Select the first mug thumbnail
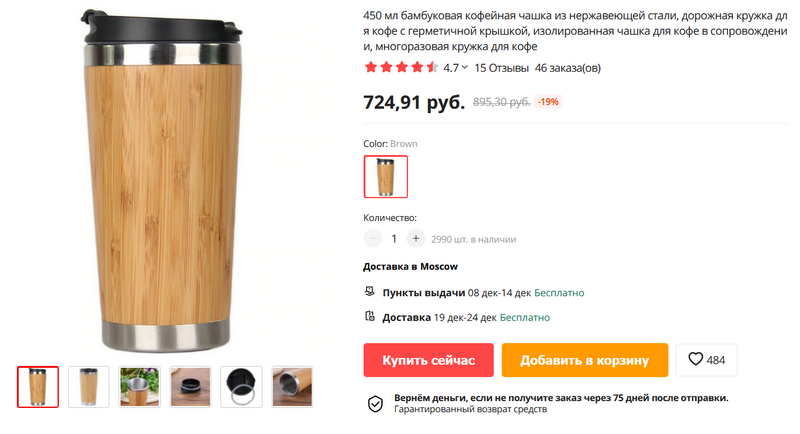800x434 pixels. coord(38,387)
